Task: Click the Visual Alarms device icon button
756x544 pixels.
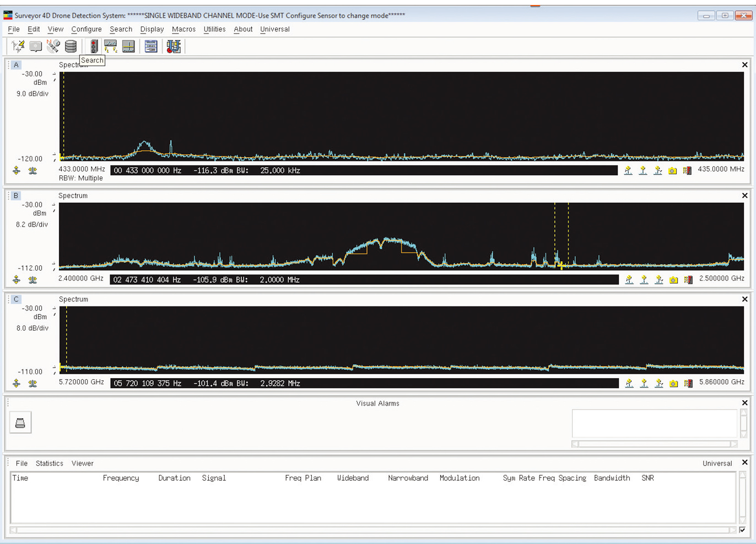Action: pos(20,423)
